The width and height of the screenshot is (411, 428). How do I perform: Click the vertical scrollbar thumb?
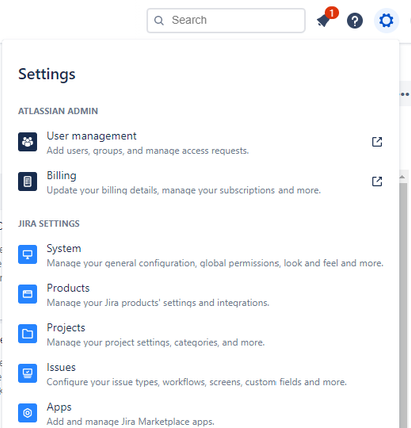pyautogui.click(x=403, y=305)
